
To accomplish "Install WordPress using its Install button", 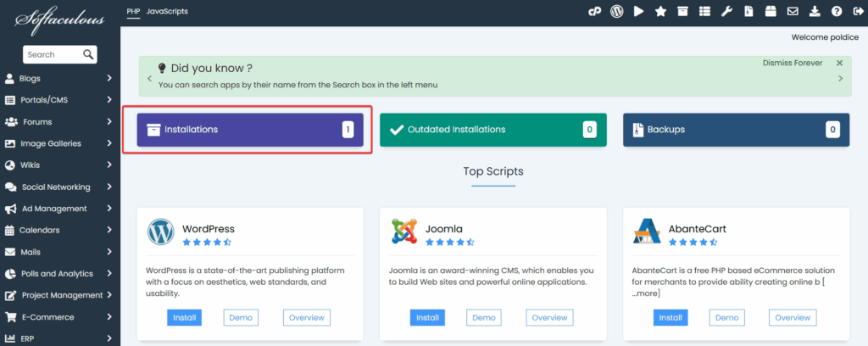I will click(x=184, y=317).
